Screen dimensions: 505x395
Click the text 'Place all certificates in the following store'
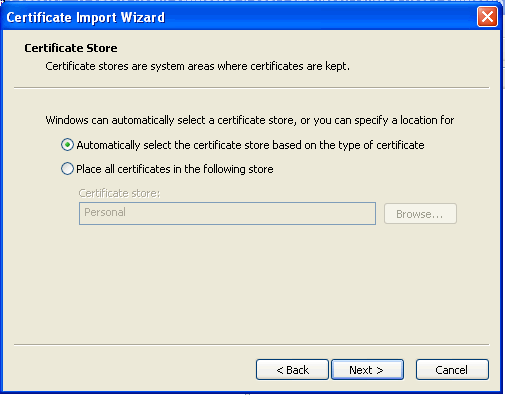click(x=175, y=169)
